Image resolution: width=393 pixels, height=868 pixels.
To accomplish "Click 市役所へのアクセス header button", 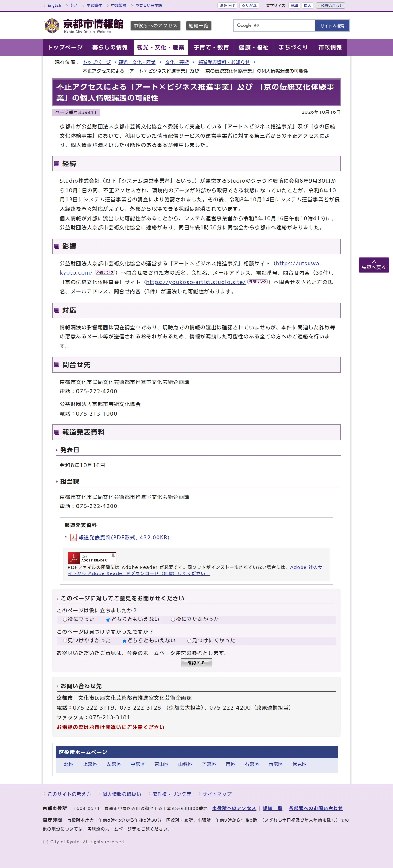I will point(156,25).
